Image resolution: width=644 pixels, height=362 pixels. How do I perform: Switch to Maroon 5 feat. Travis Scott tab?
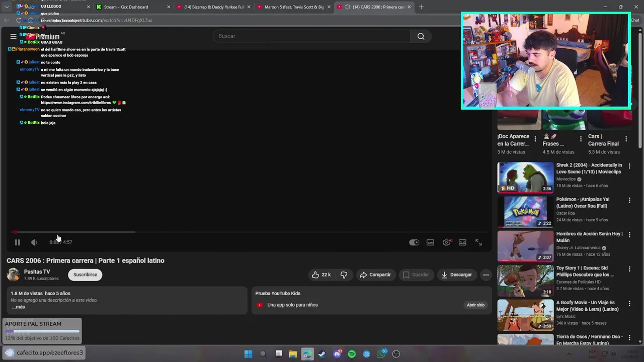coord(294,7)
